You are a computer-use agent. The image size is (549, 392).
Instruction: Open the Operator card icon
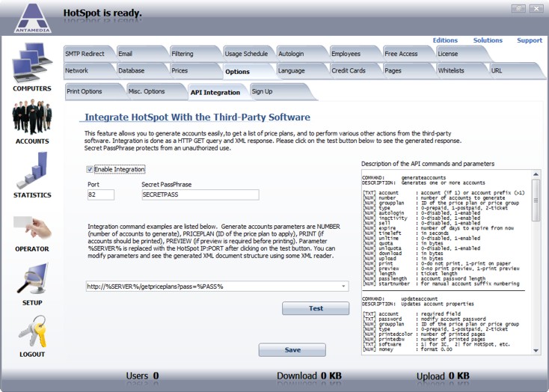point(32,227)
